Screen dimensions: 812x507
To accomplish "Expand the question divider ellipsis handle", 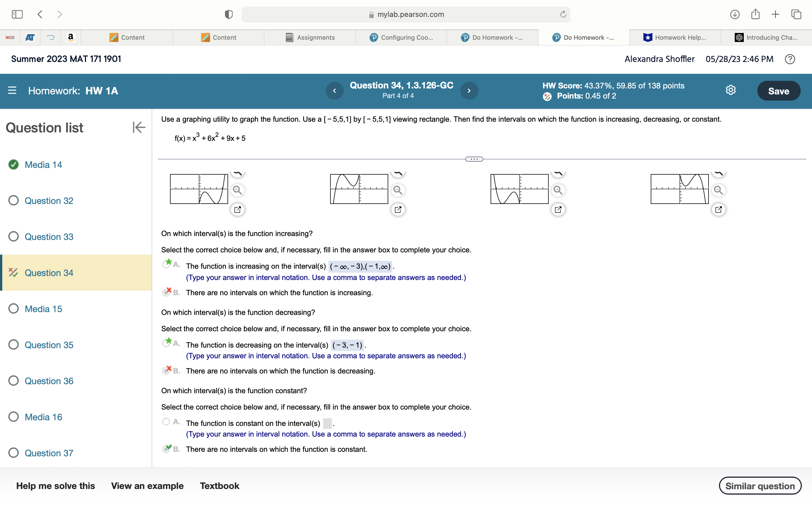I will pos(474,159).
